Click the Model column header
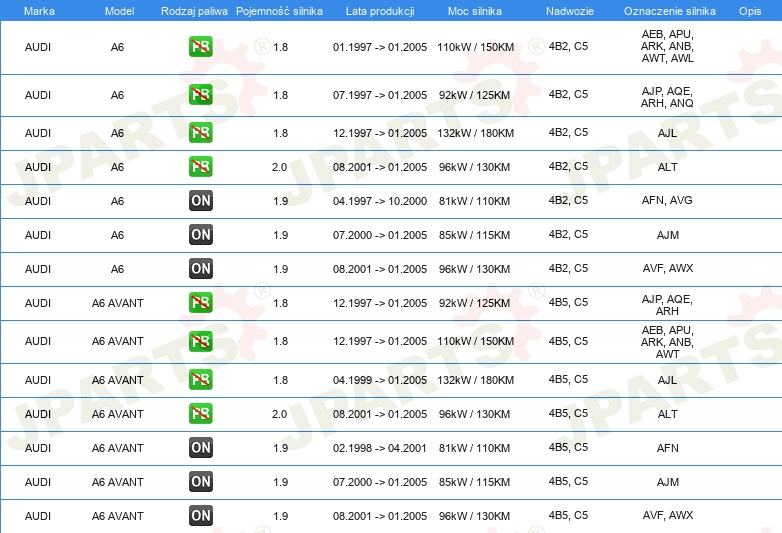This screenshot has width=782, height=533. [119, 11]
